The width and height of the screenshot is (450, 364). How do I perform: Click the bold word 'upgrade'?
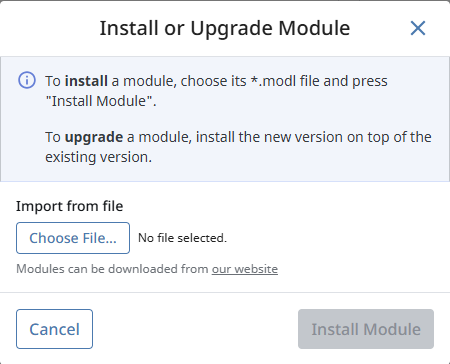click(x=94, y=137)
